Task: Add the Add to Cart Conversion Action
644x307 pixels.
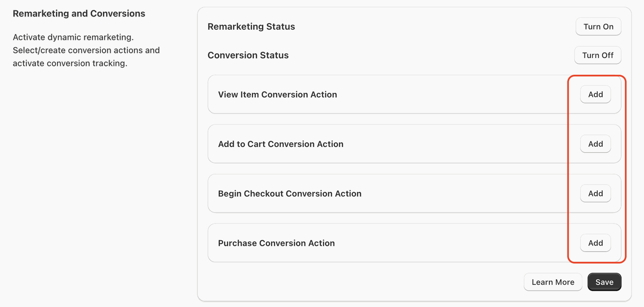Action: (595, 144)
